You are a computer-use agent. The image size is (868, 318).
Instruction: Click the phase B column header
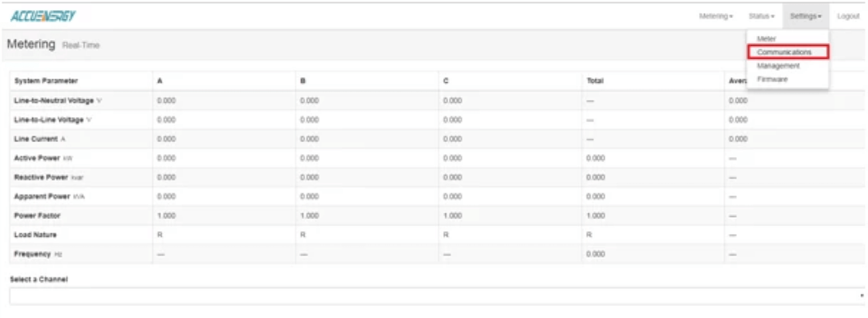[x=303, y=81]
